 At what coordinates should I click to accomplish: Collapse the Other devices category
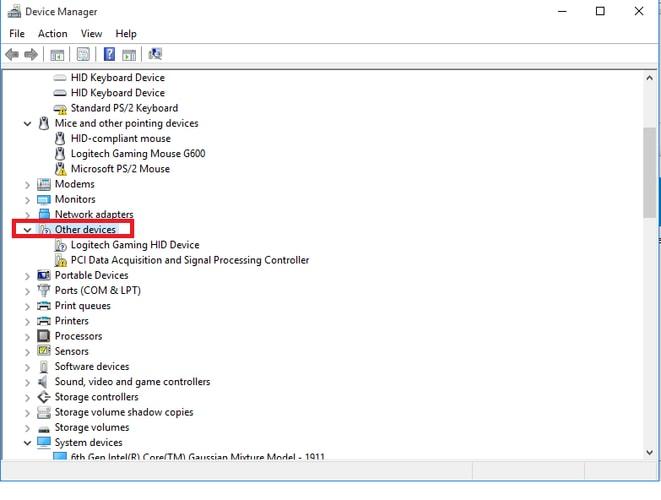27,230
